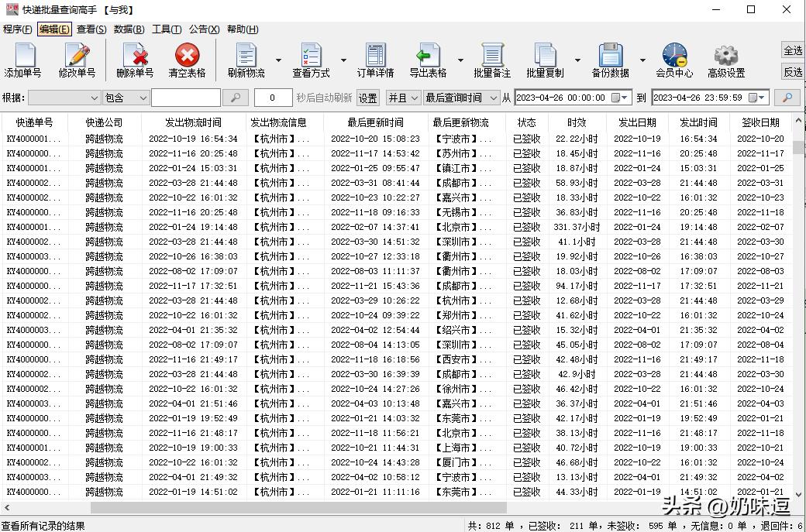This screenshot has width=806, height=532.
Task: Click vertical scrollbar up arrow
Action: click(x=799, y=121)
